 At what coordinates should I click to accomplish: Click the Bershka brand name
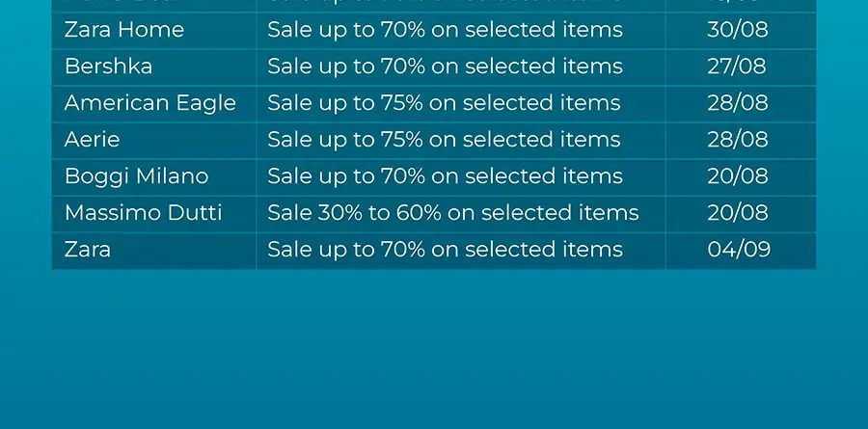pos(108,67)
